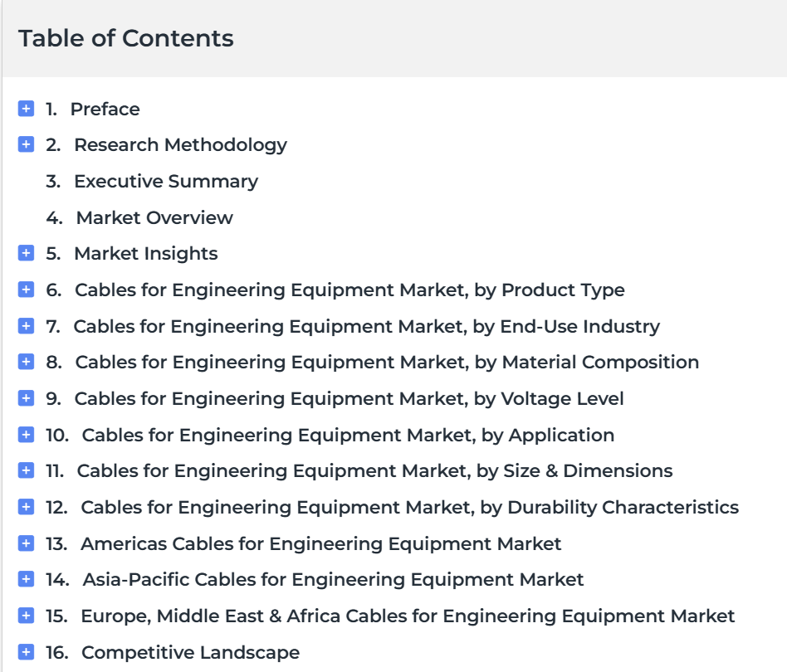Click plus icon beside Americas Cables entry
787x672 pixels.
[26, 543]
